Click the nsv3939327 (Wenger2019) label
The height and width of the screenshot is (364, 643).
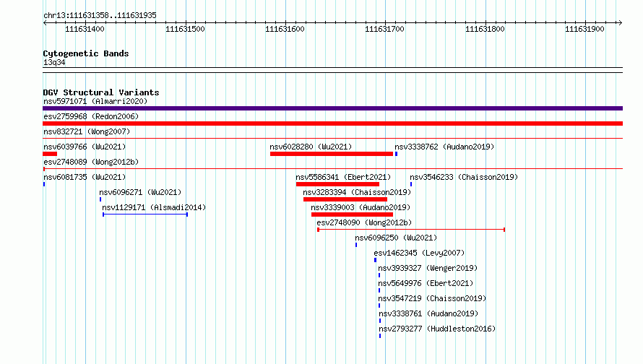[x=428, y=268]
